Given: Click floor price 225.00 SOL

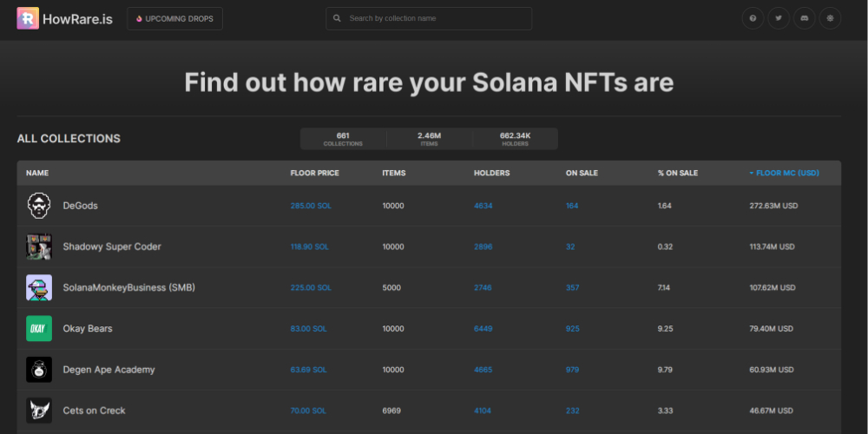Looking at the screenshot, I should tap(311, 288).
